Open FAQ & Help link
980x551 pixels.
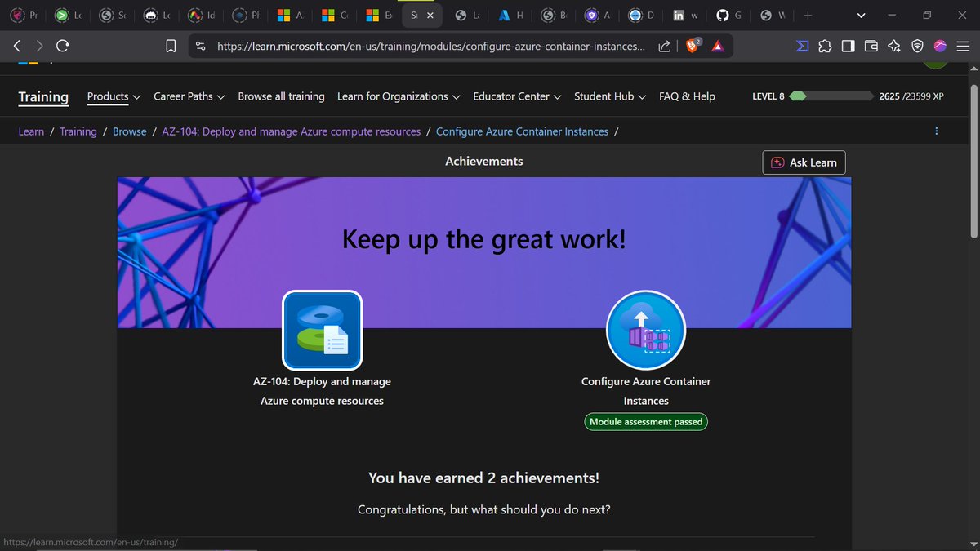[x=687, y=96]
